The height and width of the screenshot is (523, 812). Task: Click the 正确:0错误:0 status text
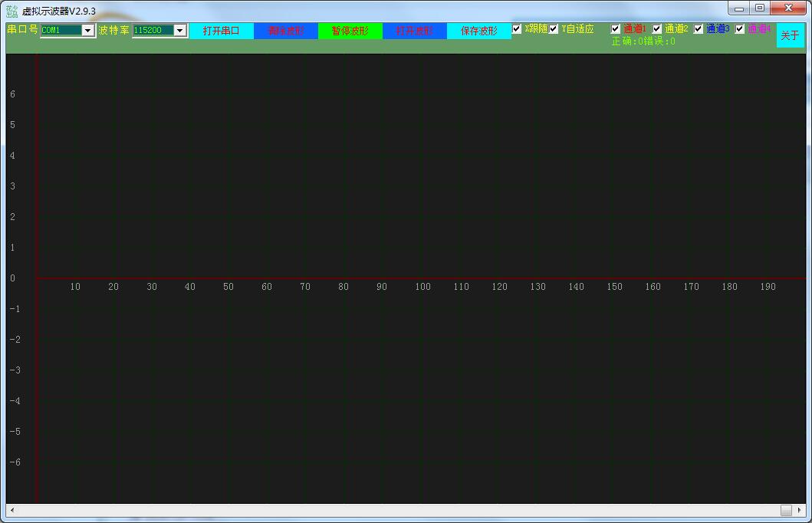643,41
